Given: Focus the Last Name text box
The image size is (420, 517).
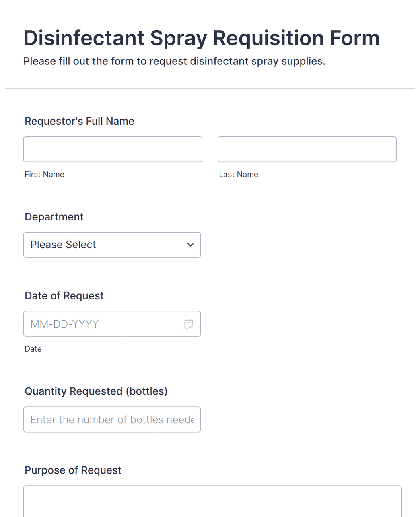Looking at the screenshot, I should click(307, 149).
